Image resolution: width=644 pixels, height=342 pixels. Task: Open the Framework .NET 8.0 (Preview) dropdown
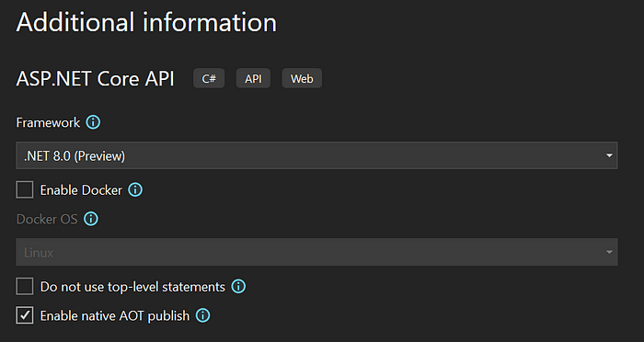click(x=316, y=155)
